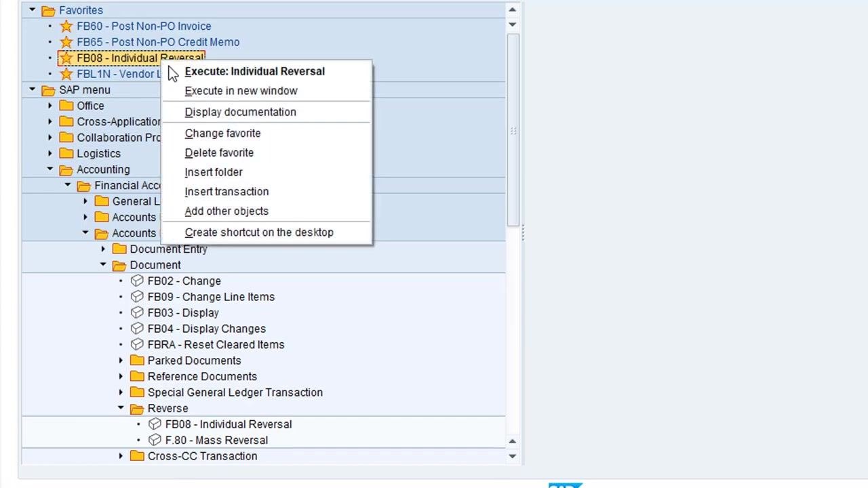
Task: Collapse the Favorites node
Action: tap(32, 10)
